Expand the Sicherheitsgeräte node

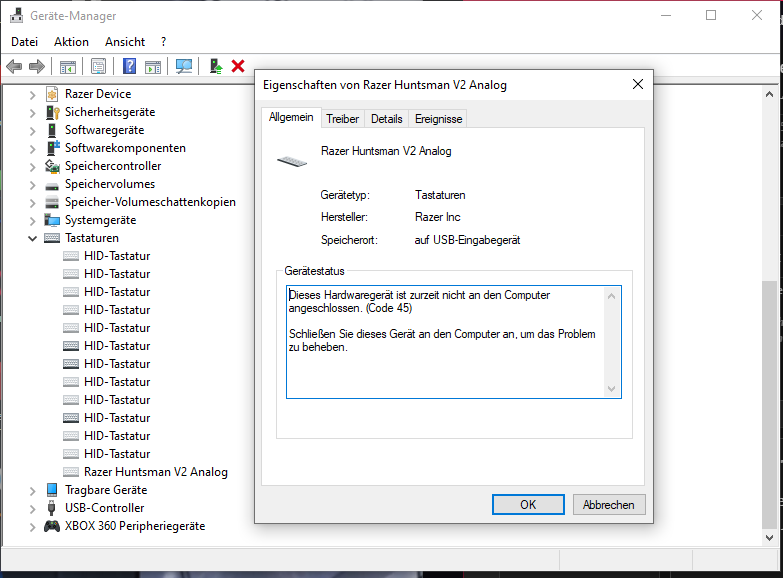32,112
